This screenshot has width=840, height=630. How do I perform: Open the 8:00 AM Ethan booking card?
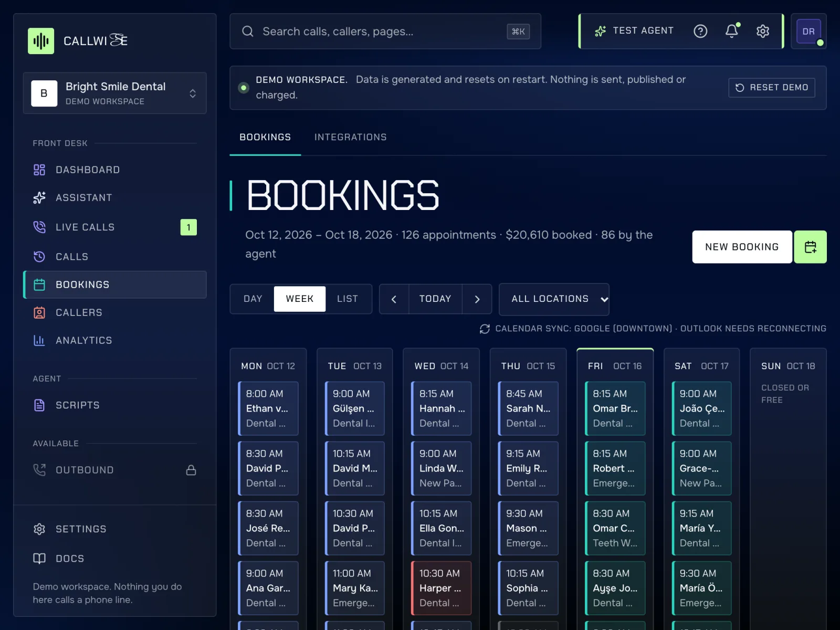pyautogui.click(x=268, y=408)
